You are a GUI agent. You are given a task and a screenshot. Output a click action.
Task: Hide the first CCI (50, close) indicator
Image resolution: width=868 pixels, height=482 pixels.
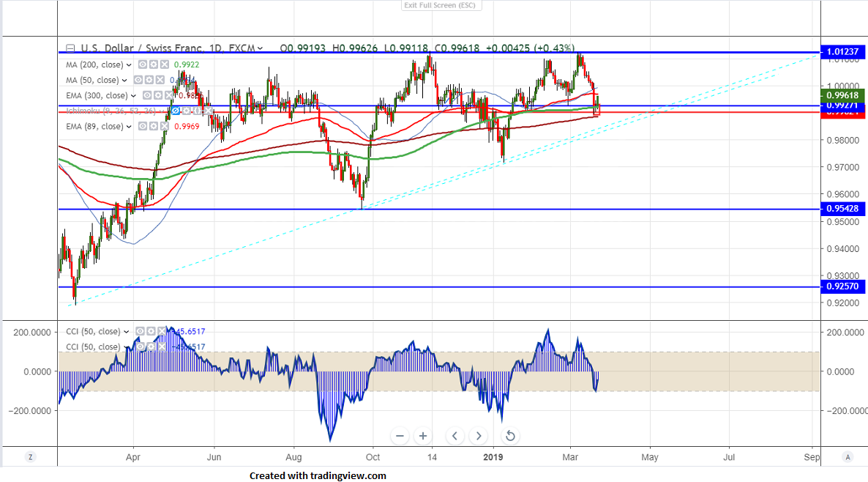(140, 331)
